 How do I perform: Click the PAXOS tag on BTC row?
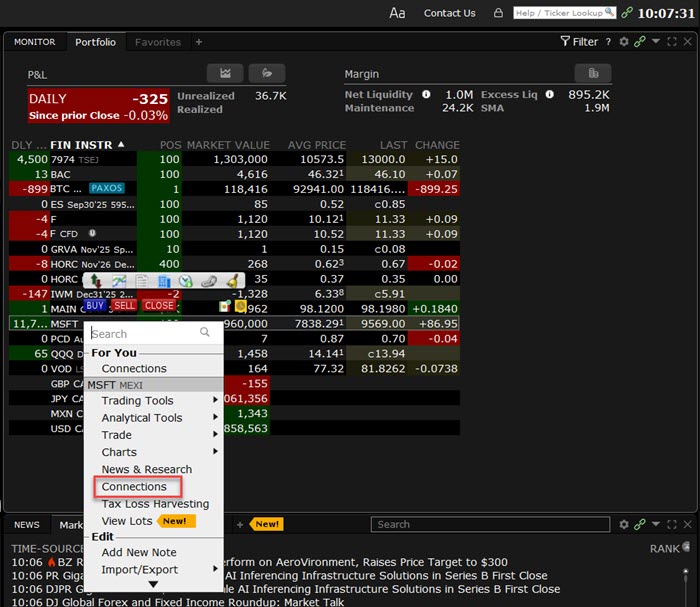point(106,188)
